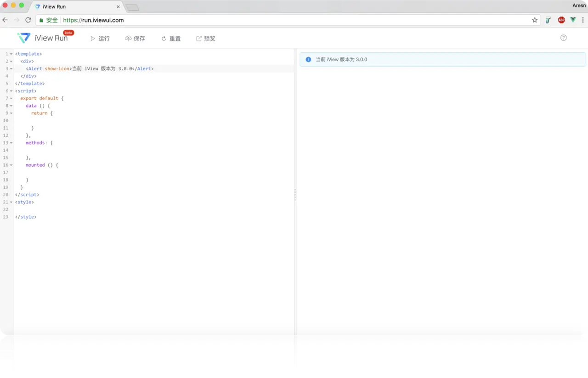Click the closing '</template>' tag
This screenshot has height=378, width=588.
point(29,84)
